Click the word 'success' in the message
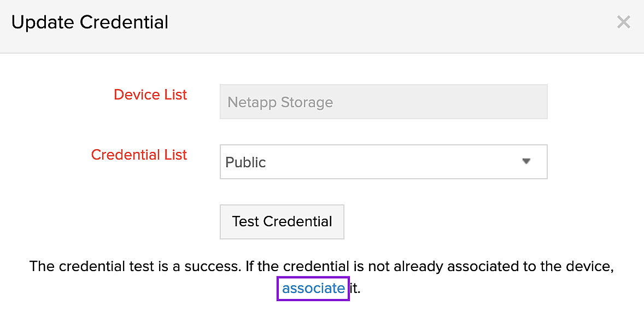644x317 pixels. 209,267
